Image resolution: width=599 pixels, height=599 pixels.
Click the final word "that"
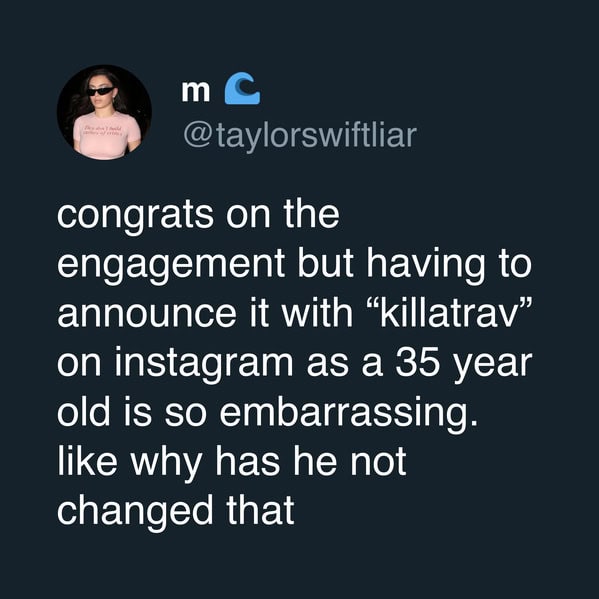pyautogui.click(x=260, y=509)
